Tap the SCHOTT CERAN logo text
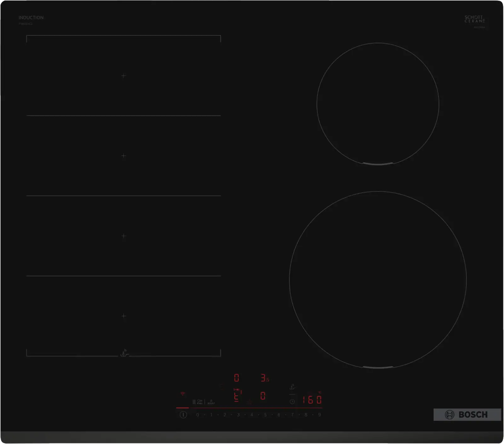Viewport: 504px width, 444px height. [x=474, y=19]
